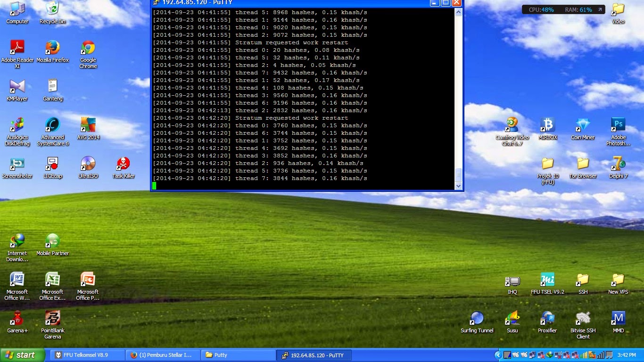Select the Tor Browser folder icon
The height and width of the screenshot is (362, 644).
pos(583,167)
